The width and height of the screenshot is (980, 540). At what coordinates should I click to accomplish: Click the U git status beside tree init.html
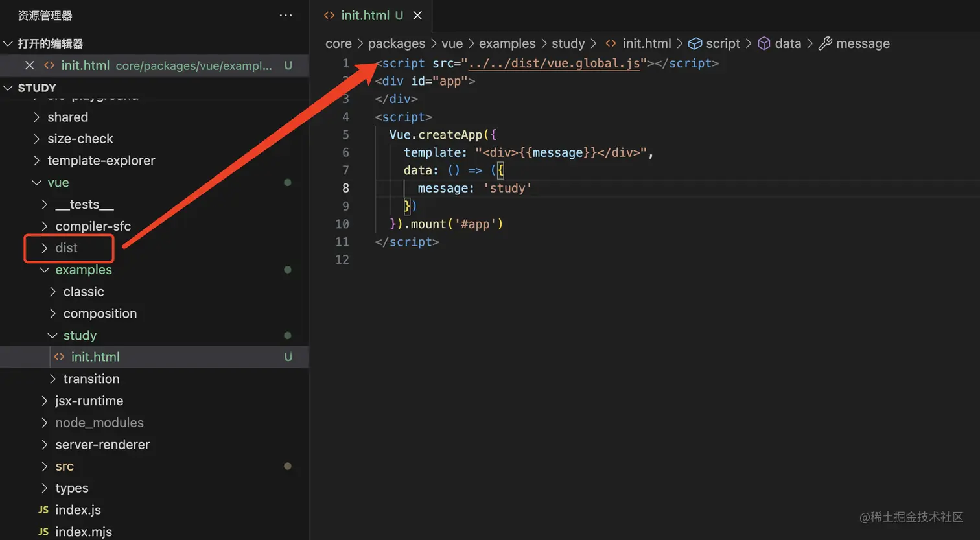pos(288,357)
